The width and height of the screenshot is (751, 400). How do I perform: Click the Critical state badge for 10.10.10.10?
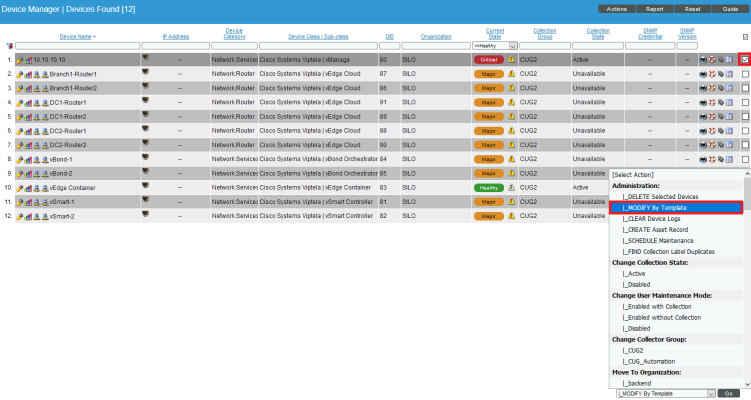[489, 60]
